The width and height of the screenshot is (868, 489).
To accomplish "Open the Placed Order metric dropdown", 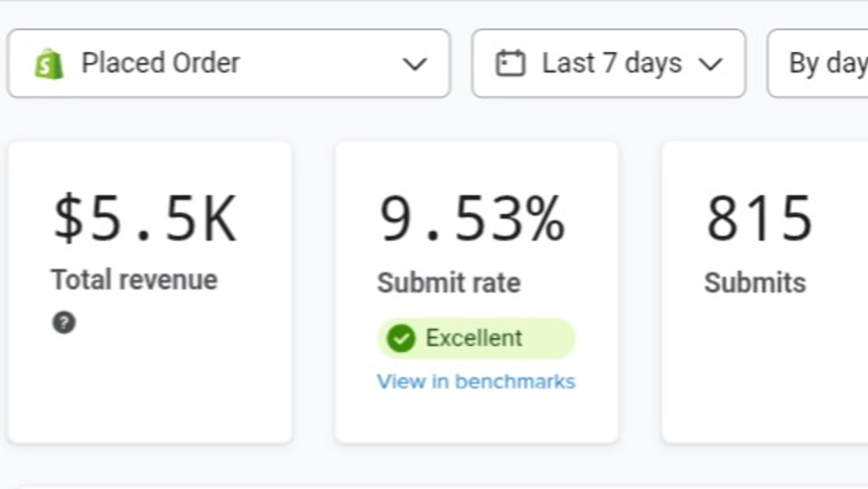I will 229,64.
